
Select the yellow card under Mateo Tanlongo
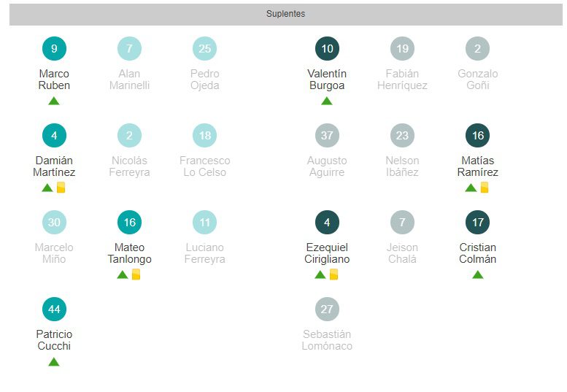tap(136, 274)
